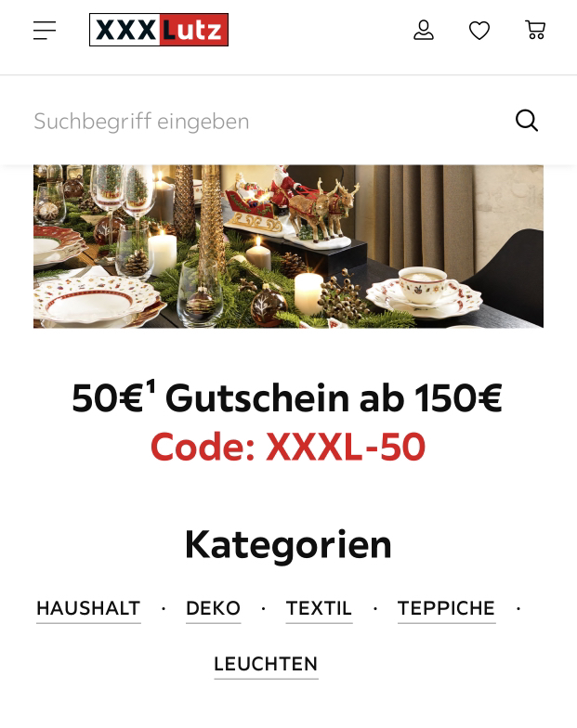Image resolution: width=577 pixels, height=728 pixels.
Task: Select the TEPPICHE category
Action: point(446,608)
